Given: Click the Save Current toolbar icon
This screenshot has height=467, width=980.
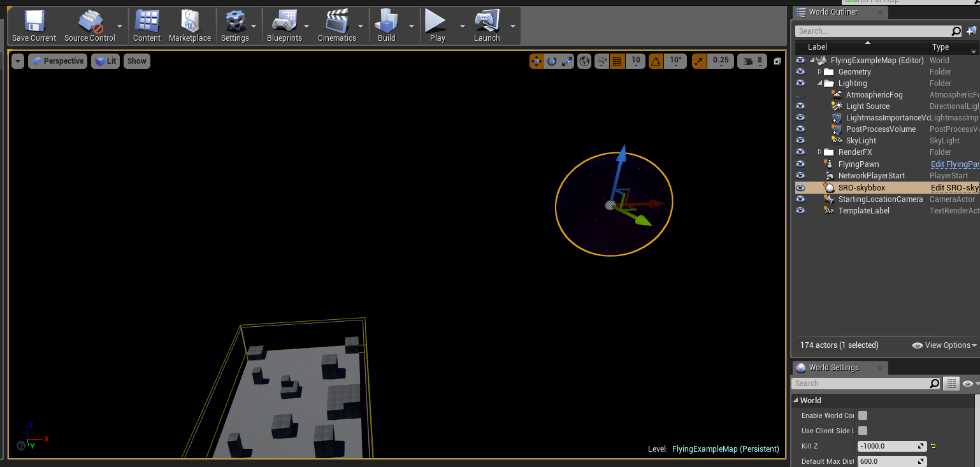Looking at the screenshot, I should (x=34, y=26).
